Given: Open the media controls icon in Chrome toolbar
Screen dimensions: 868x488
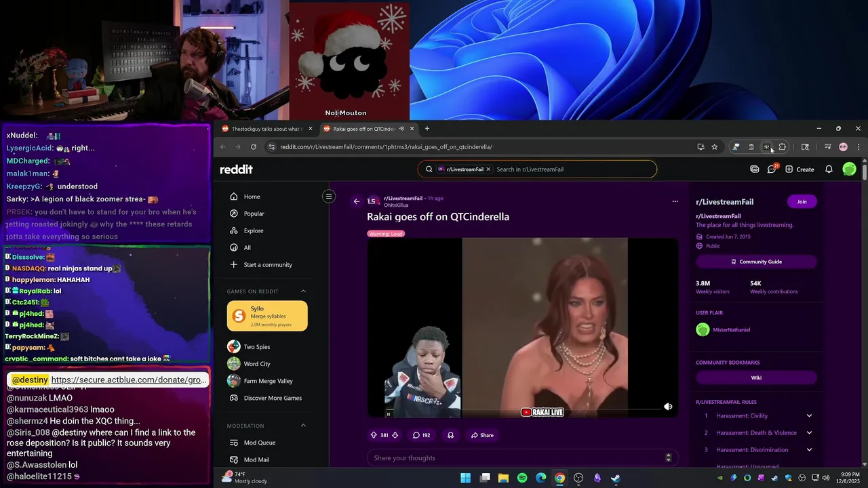Looking at the screenshot, I should 827,147.
